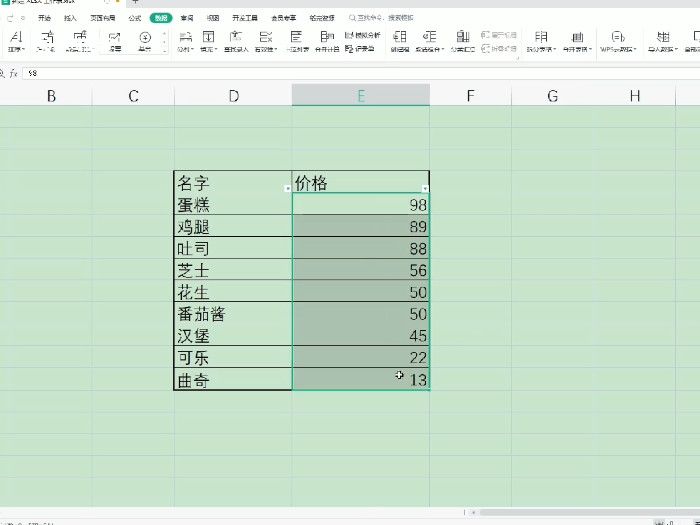Open the 稻壳资源 resources tab
Viewport: 700px width, 525px height.
322,18
